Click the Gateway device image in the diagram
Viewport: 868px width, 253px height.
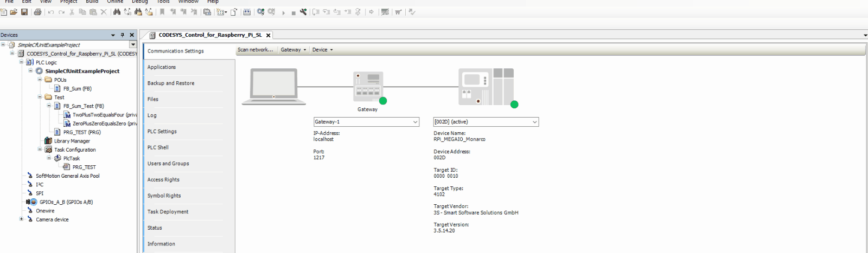pyautogui.click(x=367, y=87)
